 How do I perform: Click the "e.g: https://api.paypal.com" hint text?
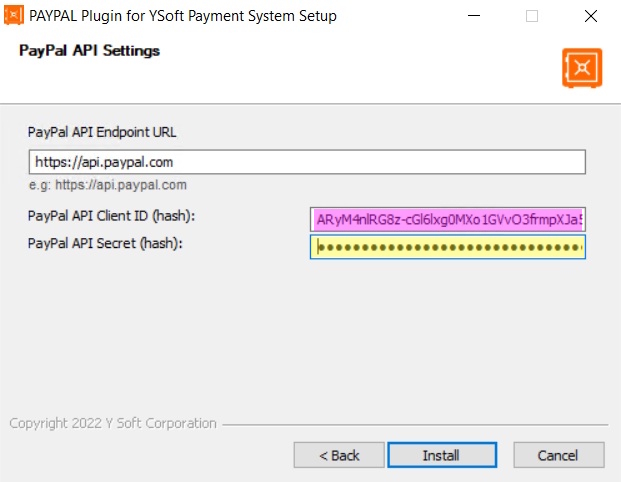pos(108,185)
